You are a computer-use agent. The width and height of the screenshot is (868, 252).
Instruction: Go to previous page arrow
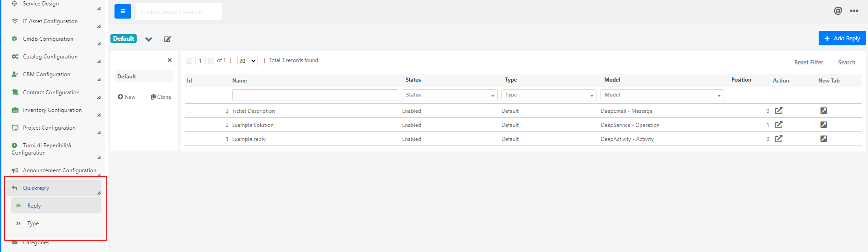tap(189, 61)
